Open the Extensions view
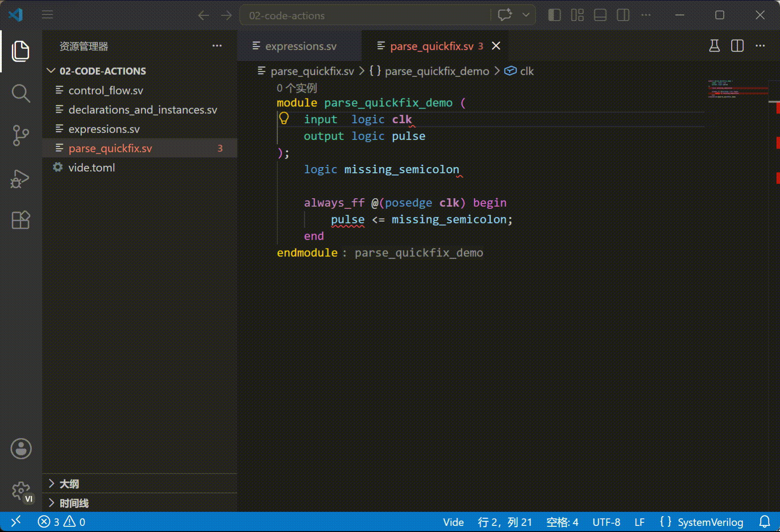780x532 pixels. coord(20,220)
